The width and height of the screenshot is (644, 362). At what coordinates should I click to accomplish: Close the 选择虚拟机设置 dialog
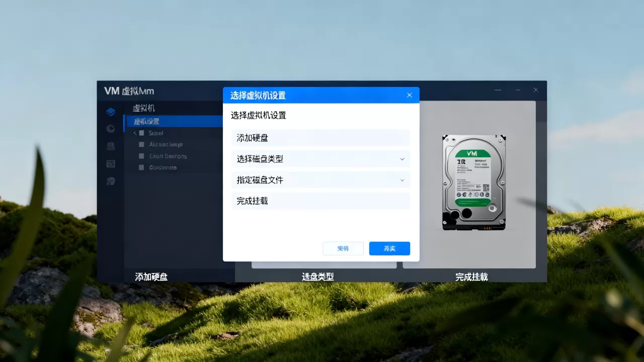[x=410, y=95]
